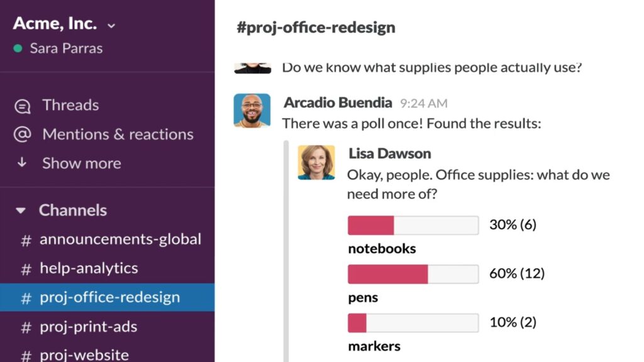Click the notebooks poll result bar
Image resolution: width=644 pixels, height=362 pixels.
[x=413, y=225]
